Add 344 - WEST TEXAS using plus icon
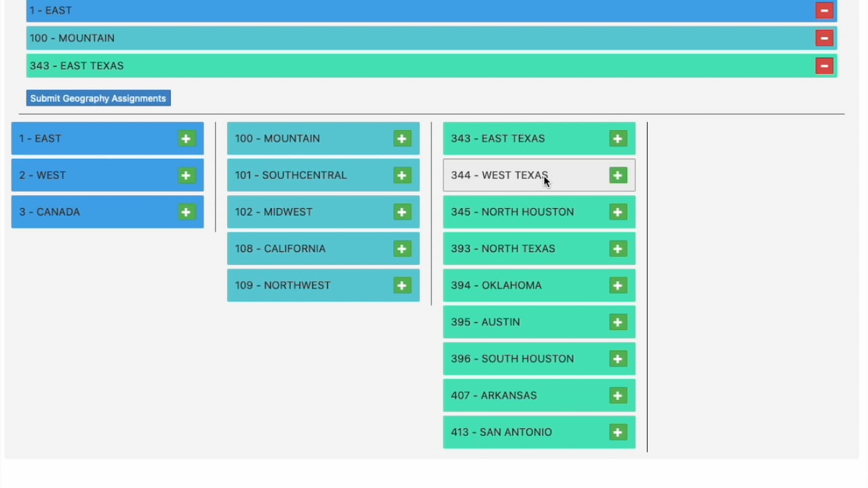 (618, 176)
